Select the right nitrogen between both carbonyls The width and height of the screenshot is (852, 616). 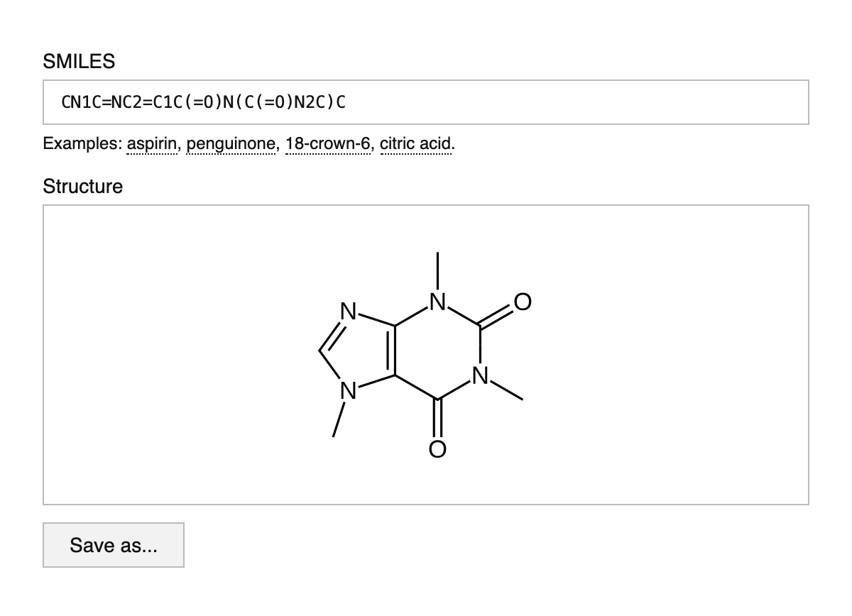[481, 375]
